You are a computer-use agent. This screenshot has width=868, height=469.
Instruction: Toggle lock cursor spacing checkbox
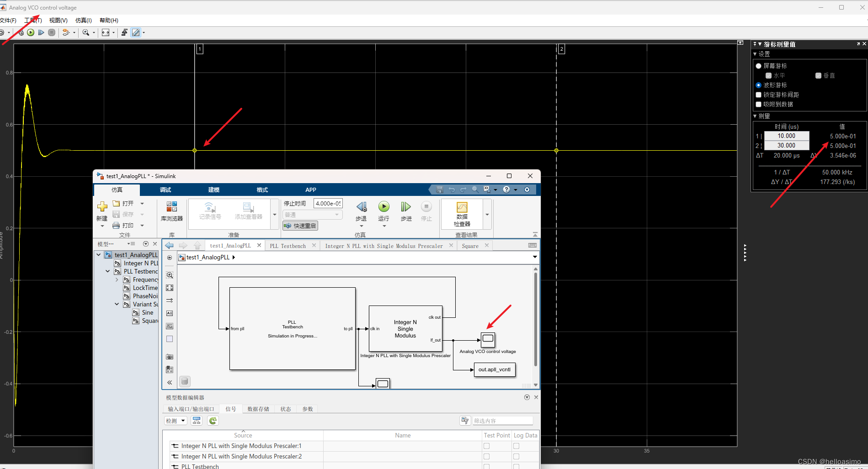point(759,95)
